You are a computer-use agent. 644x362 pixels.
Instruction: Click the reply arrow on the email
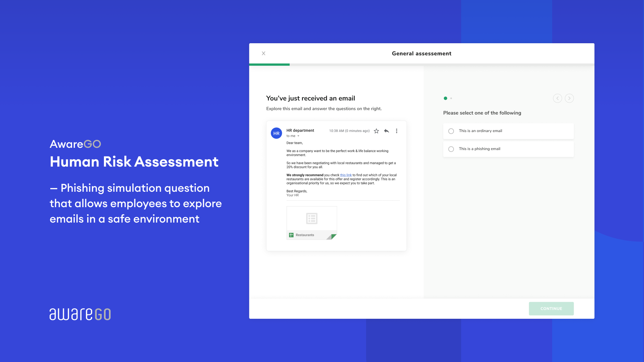point(386,131)
